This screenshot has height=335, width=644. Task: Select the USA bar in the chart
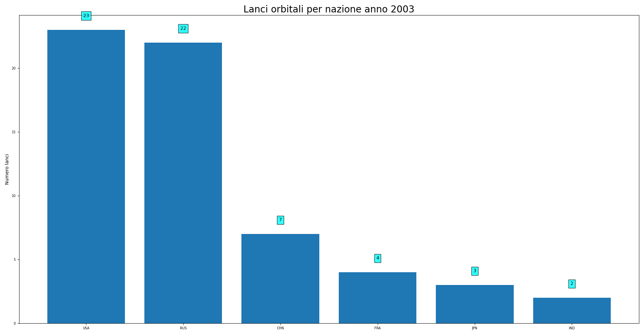click(86, 177)
